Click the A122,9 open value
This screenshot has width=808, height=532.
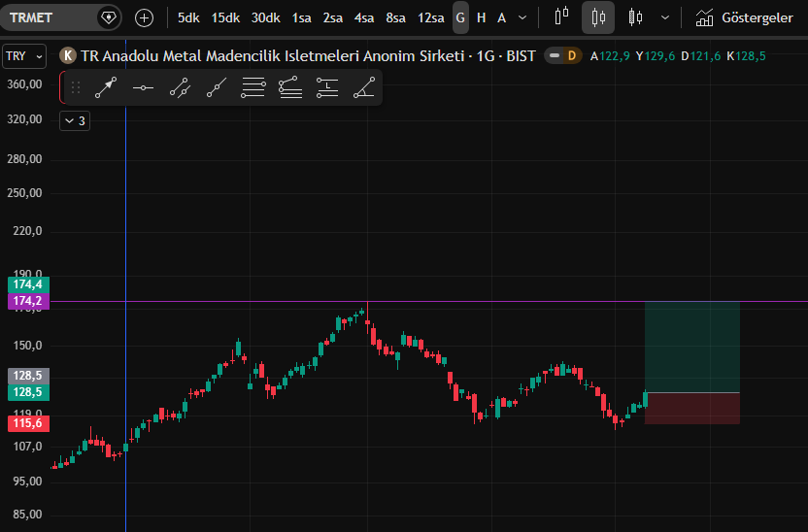tap(610, 56)
